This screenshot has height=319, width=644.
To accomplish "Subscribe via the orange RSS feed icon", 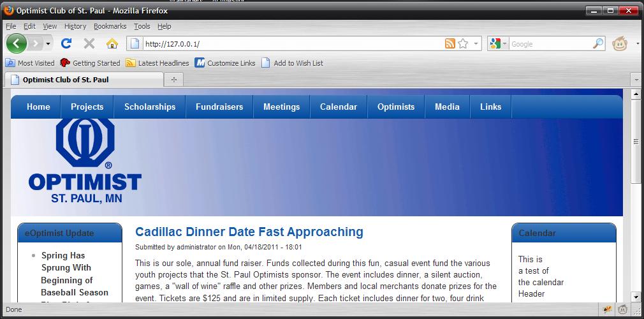I will tap(450, 43).
